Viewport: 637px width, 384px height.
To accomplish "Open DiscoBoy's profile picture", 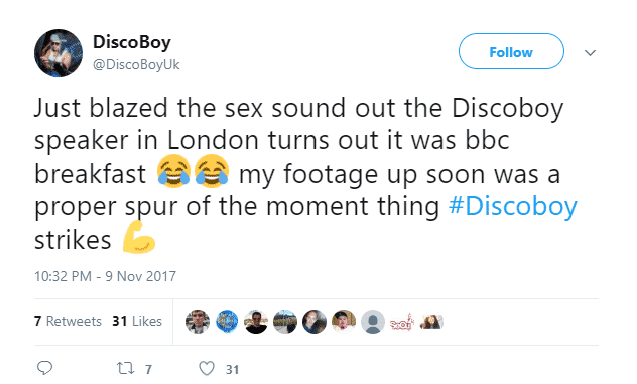I will point(58,53).
